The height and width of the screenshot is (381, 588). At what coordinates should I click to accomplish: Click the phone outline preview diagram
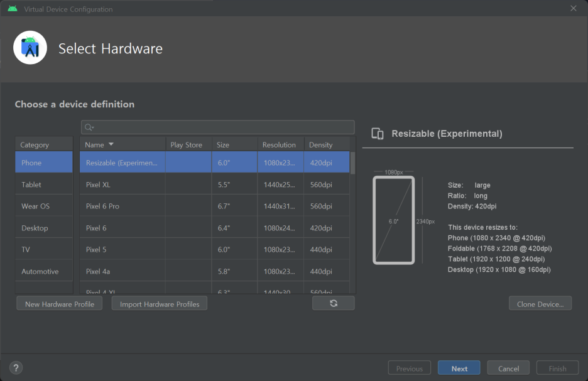(x=394, y=220)
